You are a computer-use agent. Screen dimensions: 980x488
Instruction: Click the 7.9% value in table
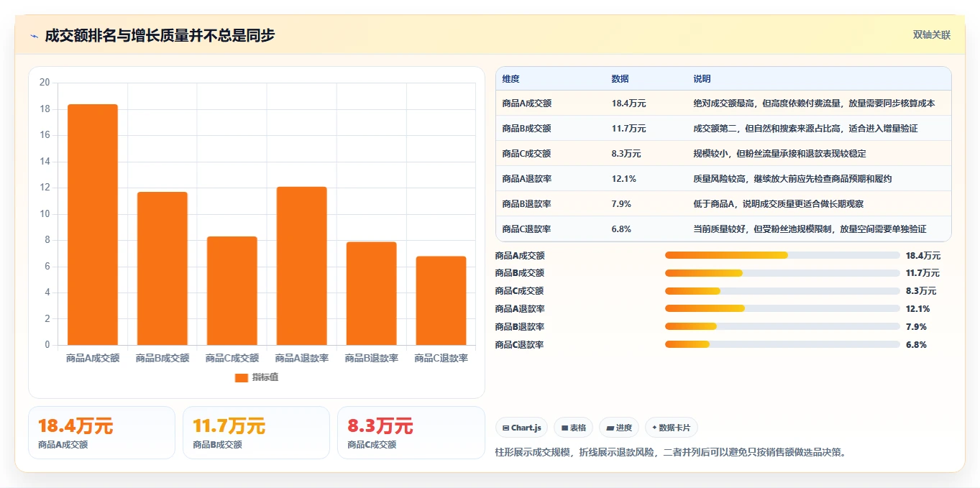pos(621,203)
